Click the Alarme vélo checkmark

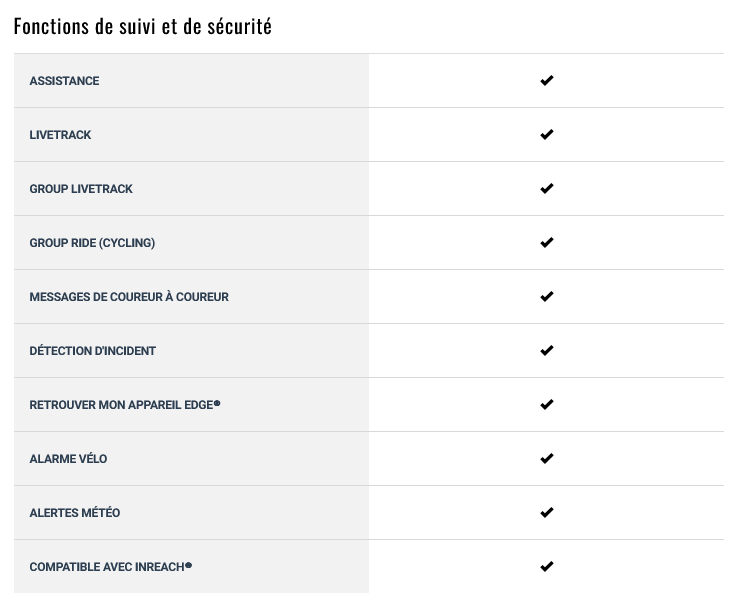point(547,459)
